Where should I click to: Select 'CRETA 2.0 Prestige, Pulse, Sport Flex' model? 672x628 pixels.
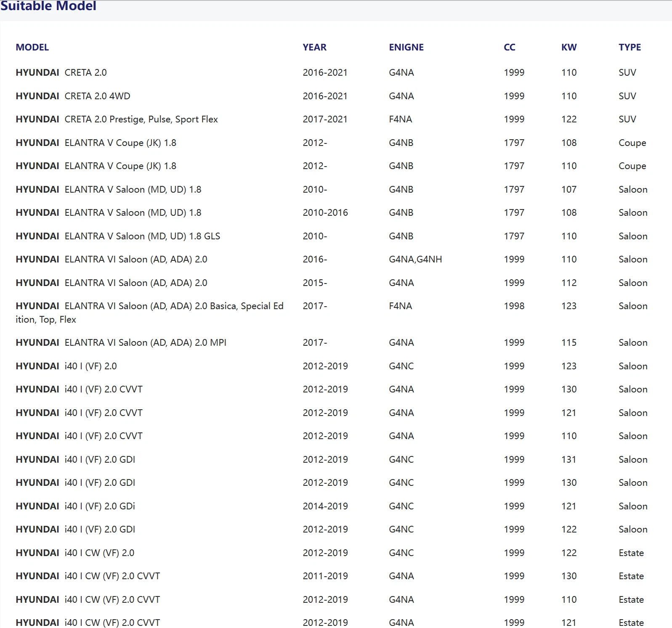141,119
